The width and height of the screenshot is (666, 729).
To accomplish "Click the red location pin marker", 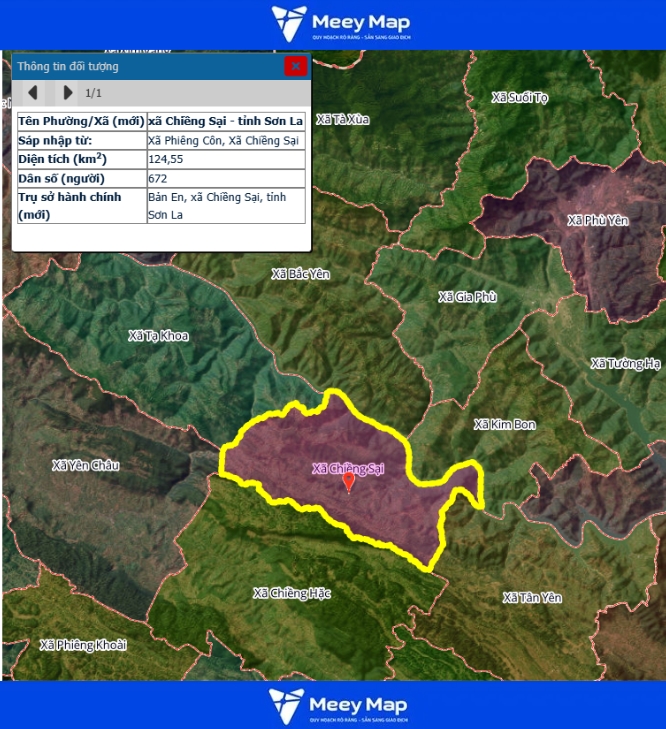I will click(x=348, y=483).
